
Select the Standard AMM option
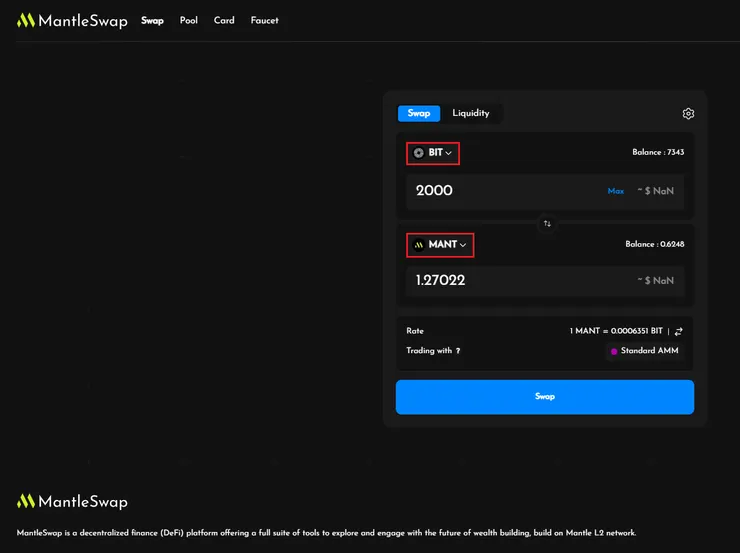point(645,351)
